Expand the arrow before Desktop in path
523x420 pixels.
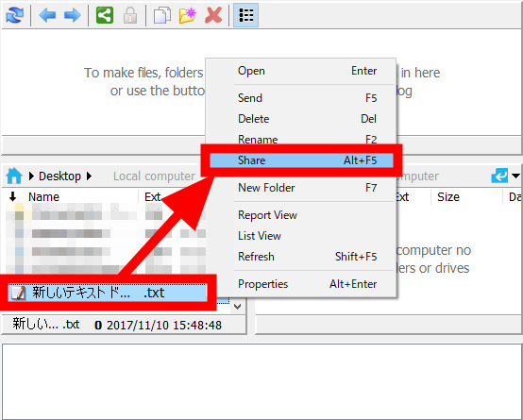pyautogui.click(x=31, y=176)
